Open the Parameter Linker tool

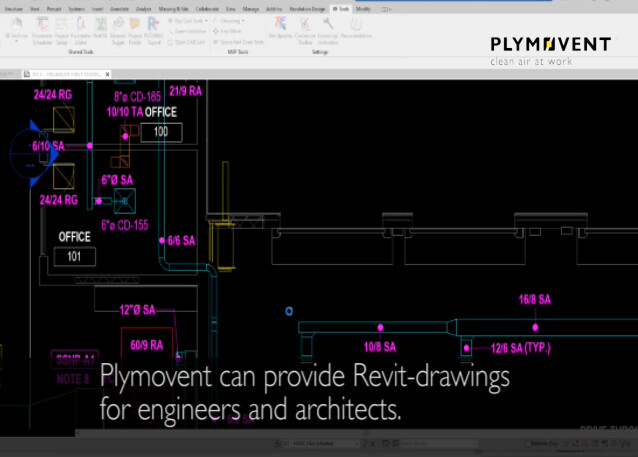coord(81,31)
